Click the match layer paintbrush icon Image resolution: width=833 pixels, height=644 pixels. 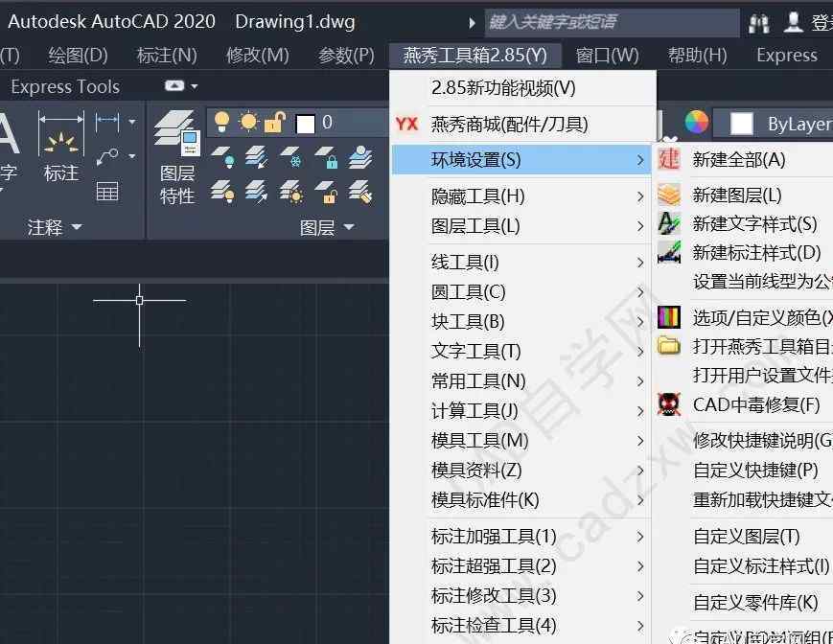tap(360, 192)
